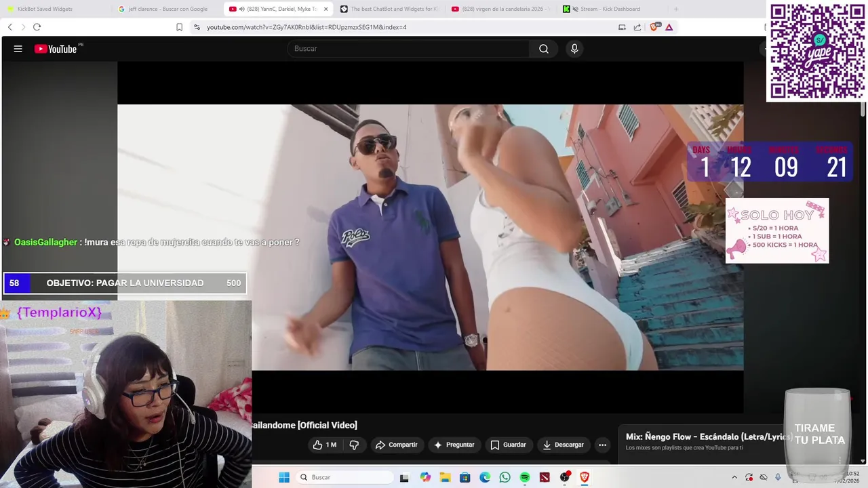The height and width of the screenshot is (488, 868).
Task: Open Brave Rewards triangle icon
Action: click(669, 27)
